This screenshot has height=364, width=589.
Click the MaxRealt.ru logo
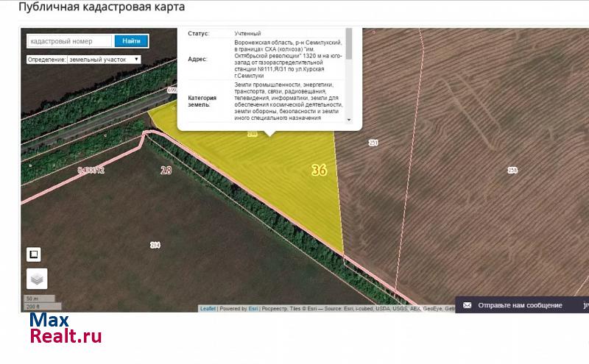65,329
